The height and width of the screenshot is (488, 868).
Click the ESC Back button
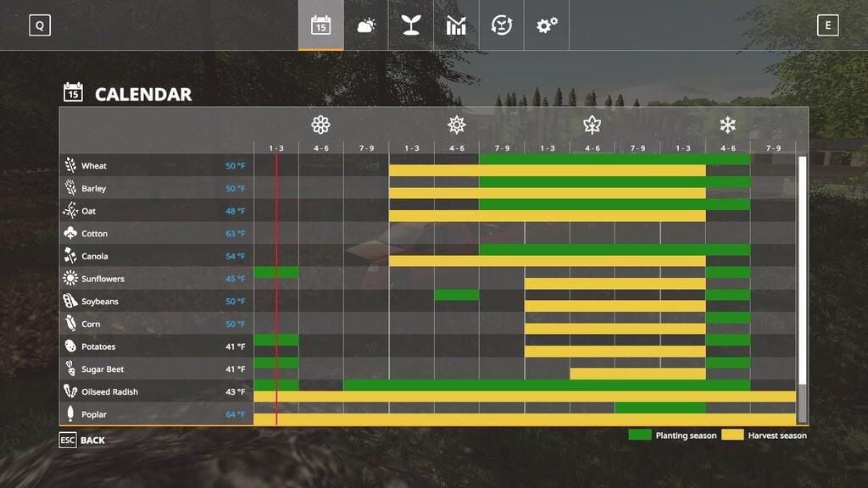(x=82, y=441)
